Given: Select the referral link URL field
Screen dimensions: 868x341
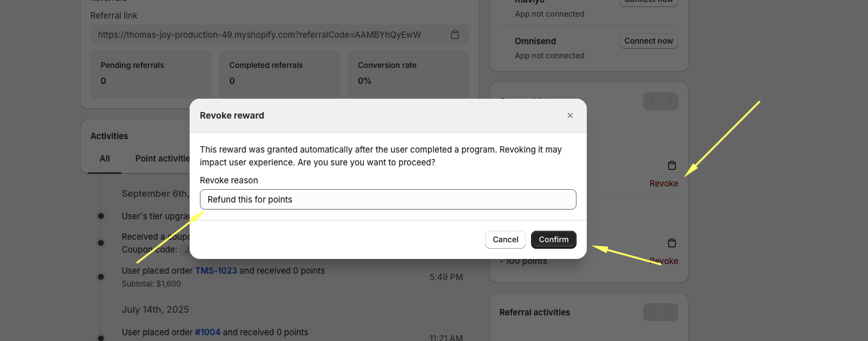Looking at the screenshot, I should 269,35.
